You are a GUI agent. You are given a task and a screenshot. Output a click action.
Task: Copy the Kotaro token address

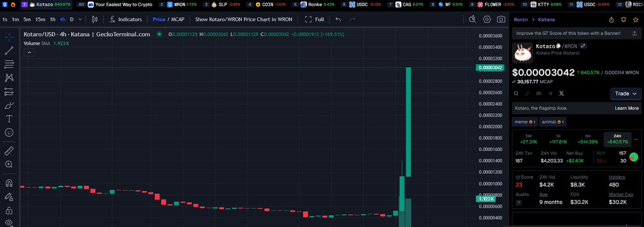click(x=559, y=46)
